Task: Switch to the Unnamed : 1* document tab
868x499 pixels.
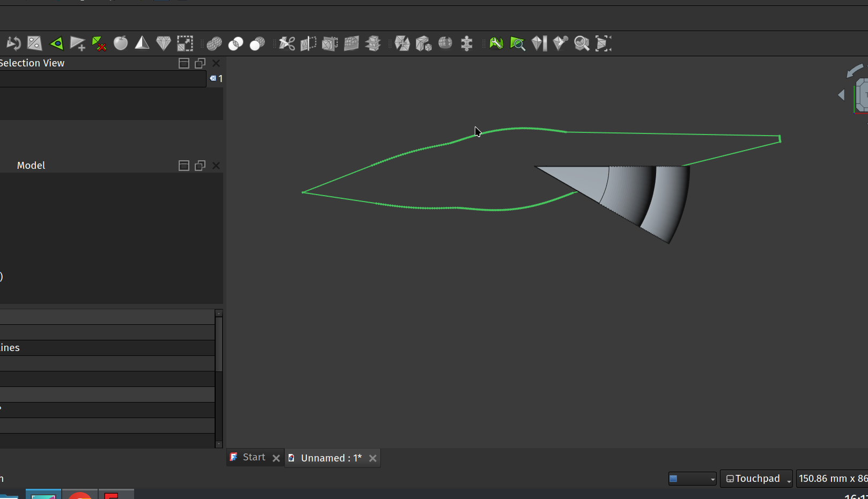Action: click(x=331, y=458)
